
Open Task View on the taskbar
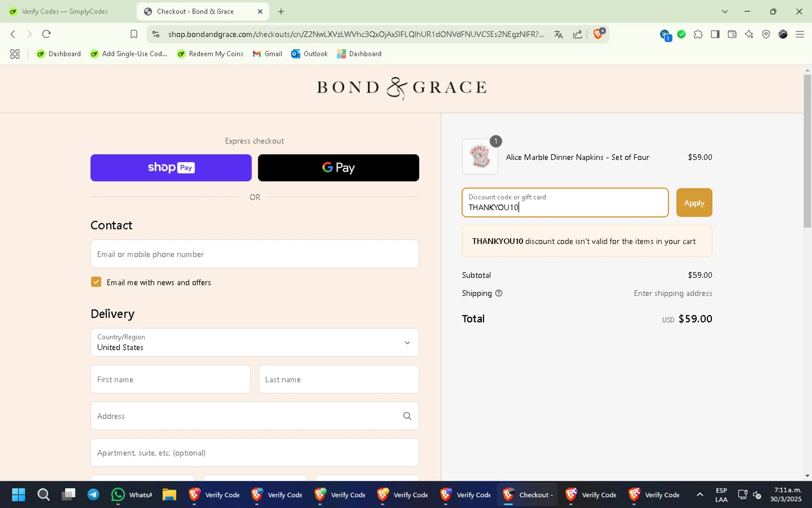click(x=68, y=494)
